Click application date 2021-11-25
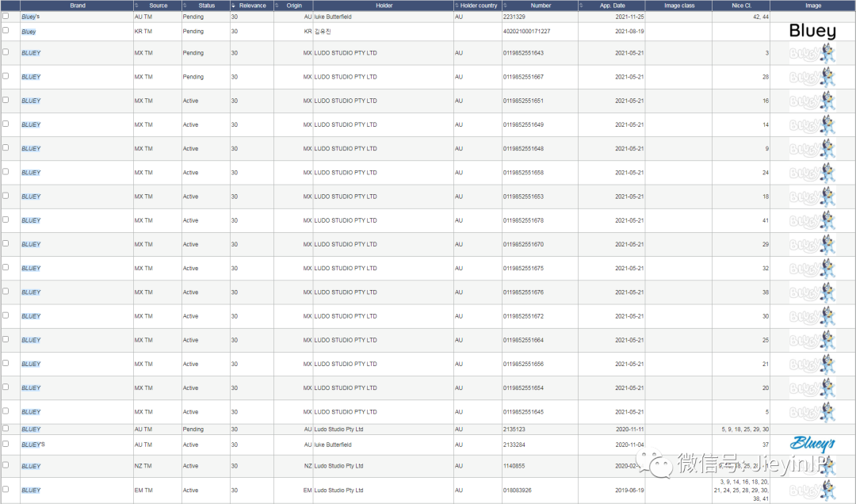 (x=629, y=17)
